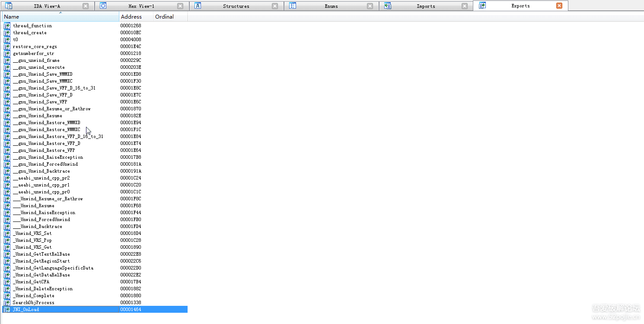Click export icon beside SearchObjProcess
Image resolution: width=644 pixels, height=324 pixels.
[x=7, y=303]
